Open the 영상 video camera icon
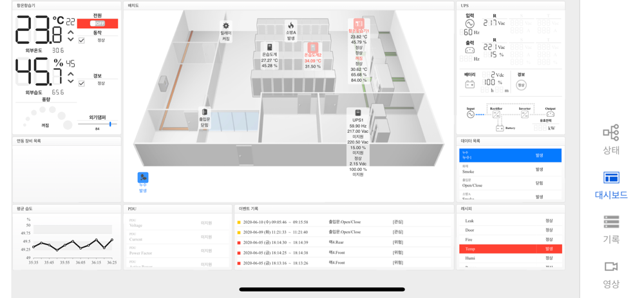Screen dimensions: 644x298 611,267
